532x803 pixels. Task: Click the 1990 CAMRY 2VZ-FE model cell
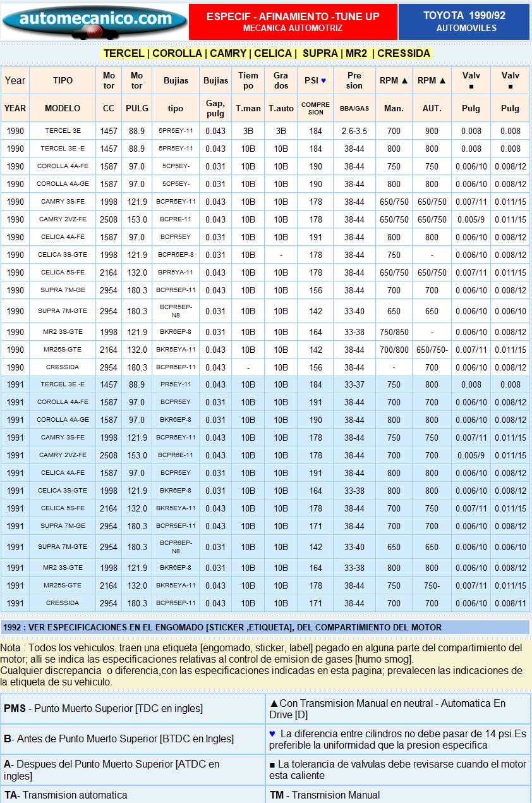(x=63, y=219)
